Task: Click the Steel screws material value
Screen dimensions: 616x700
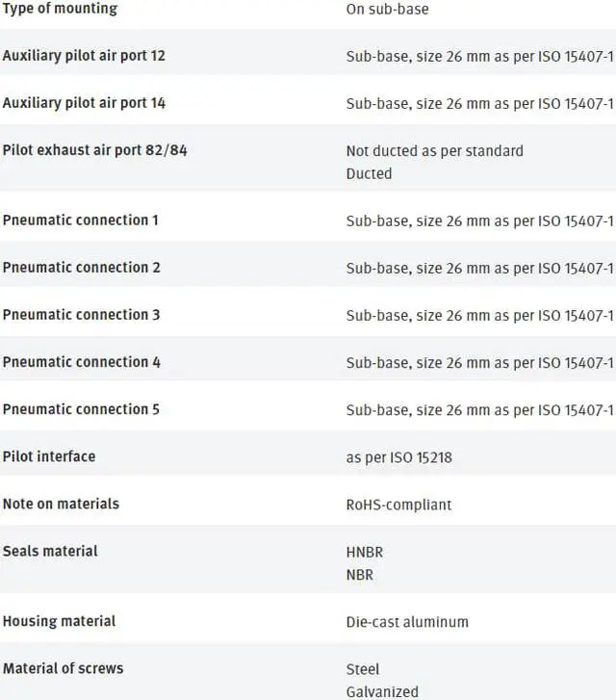Action: pos(363,669)
